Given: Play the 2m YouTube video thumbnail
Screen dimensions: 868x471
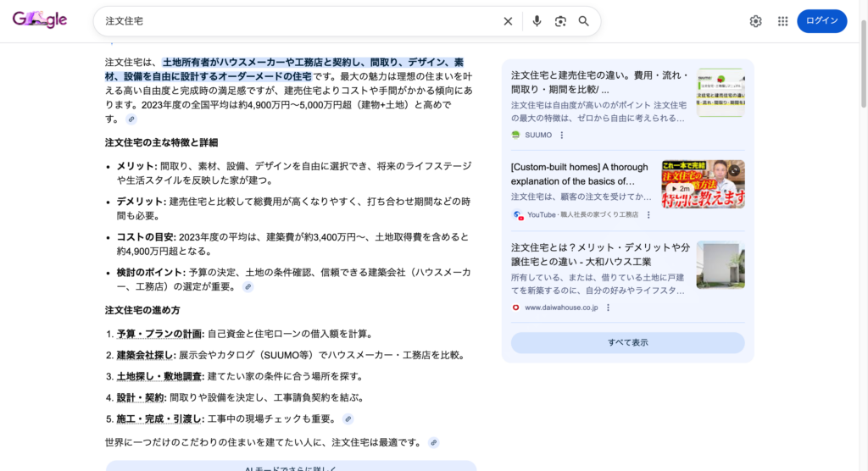Looking at the screenshot, I should click(703, 185).
